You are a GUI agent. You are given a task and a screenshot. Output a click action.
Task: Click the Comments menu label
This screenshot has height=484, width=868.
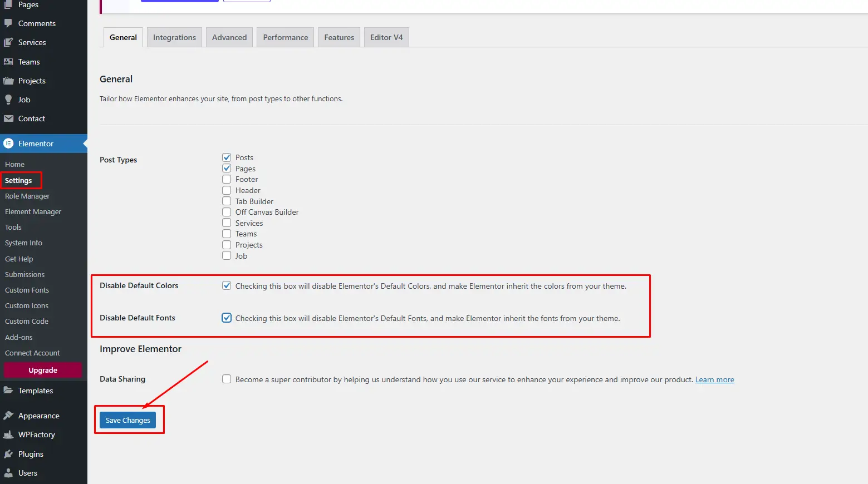[x=37, y=23]
